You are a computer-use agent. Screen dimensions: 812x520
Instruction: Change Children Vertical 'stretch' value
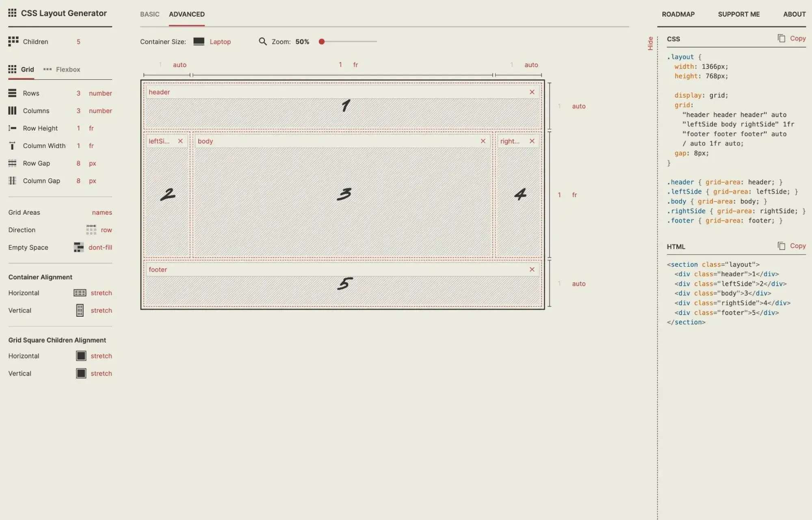[x=101, y=373]
